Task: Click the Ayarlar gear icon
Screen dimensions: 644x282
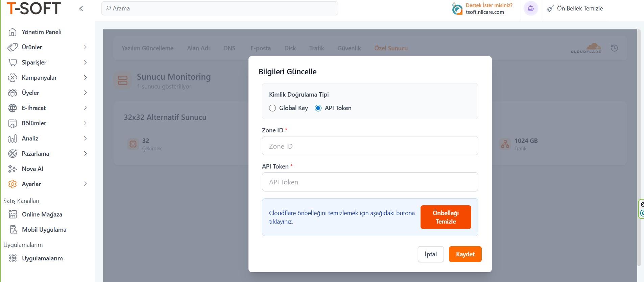Action: point(13,184)
